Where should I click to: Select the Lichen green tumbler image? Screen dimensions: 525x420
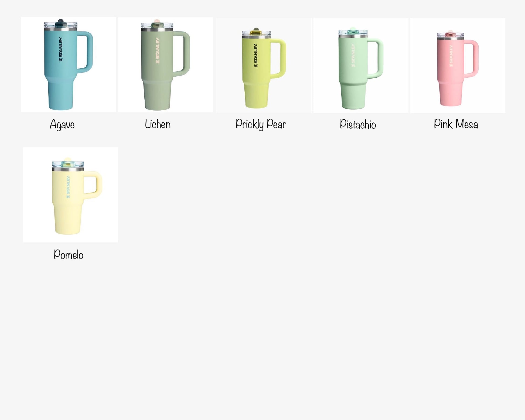coord(165,65)
